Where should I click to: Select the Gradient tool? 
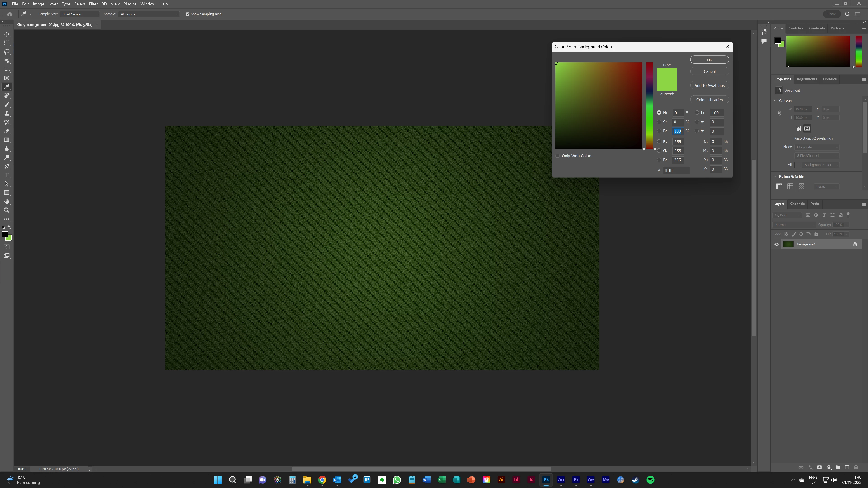coord(7,140)
